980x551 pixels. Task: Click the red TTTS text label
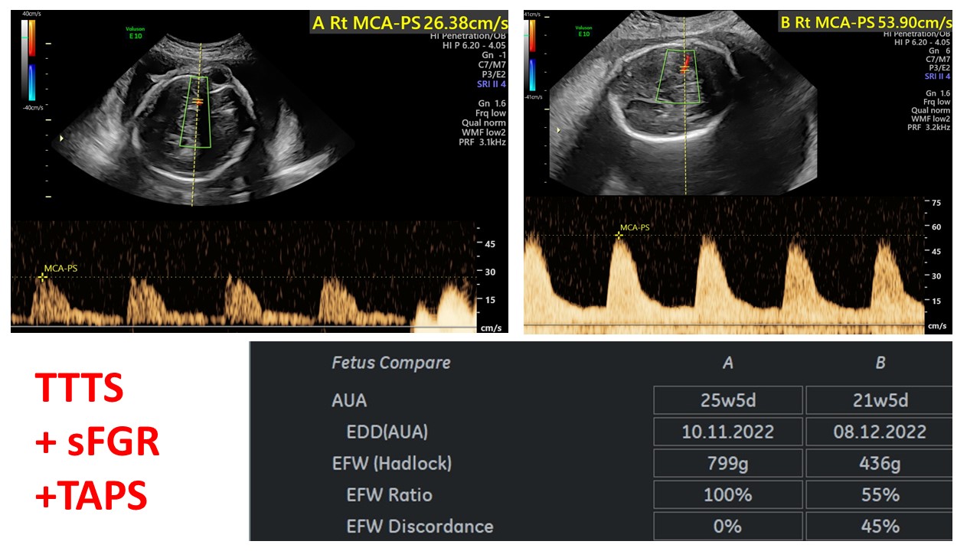[x=79, y=390]
